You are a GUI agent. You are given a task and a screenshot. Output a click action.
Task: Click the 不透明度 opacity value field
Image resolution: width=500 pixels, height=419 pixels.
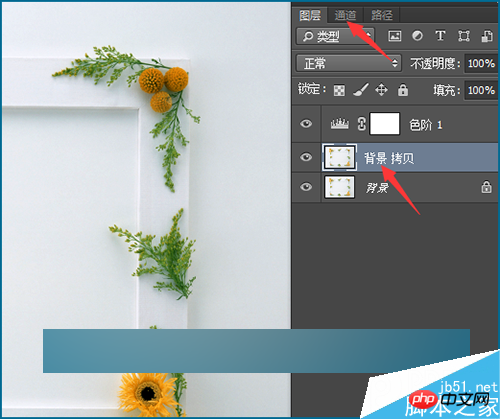(x=481, y=63)
